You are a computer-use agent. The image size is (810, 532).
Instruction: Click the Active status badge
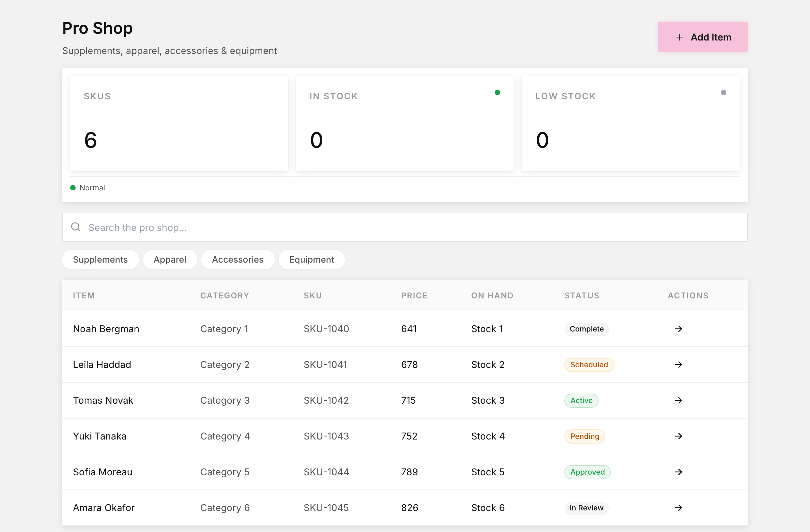[x=581, y=401]
